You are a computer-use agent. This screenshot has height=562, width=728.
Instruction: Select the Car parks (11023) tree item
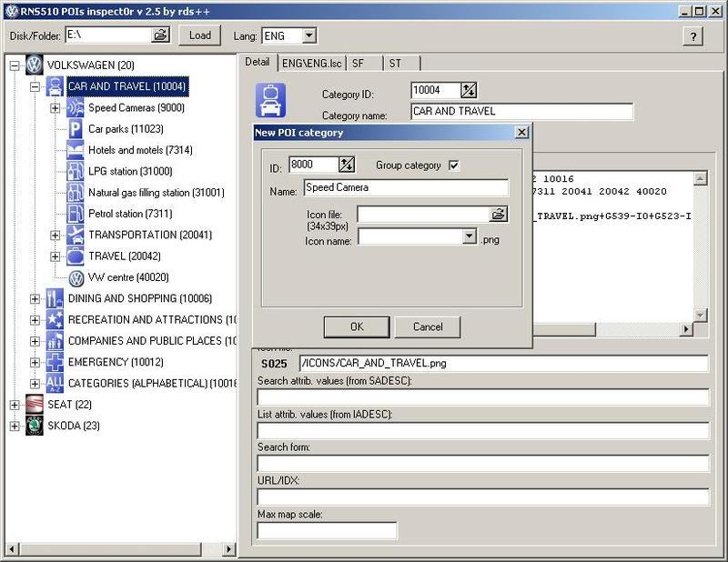pos(126,129)
